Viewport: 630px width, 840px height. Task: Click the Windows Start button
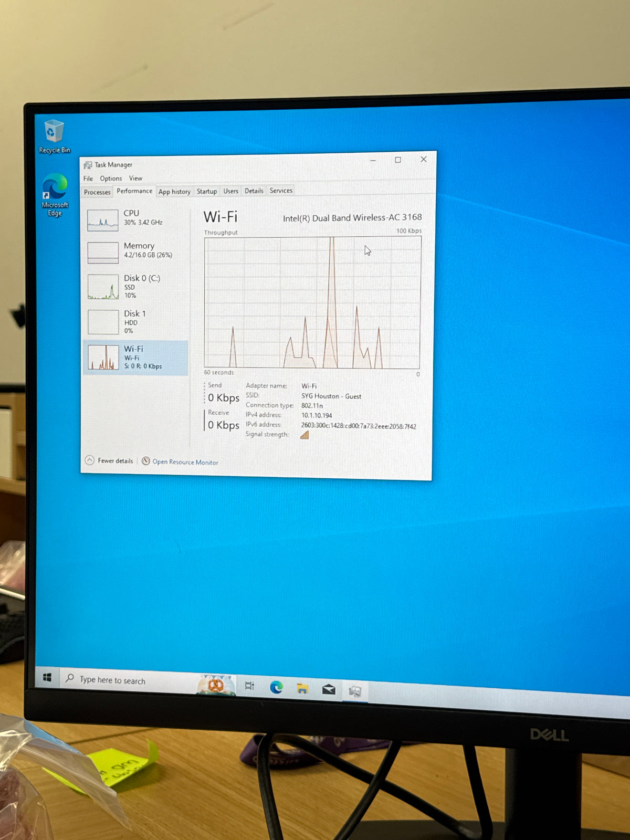click(x=47, y=678)
